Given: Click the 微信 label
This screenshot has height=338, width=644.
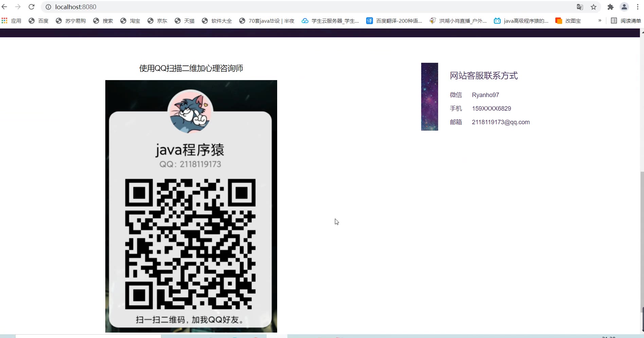Looking at the screenshot, I should [x=456, y=95].
